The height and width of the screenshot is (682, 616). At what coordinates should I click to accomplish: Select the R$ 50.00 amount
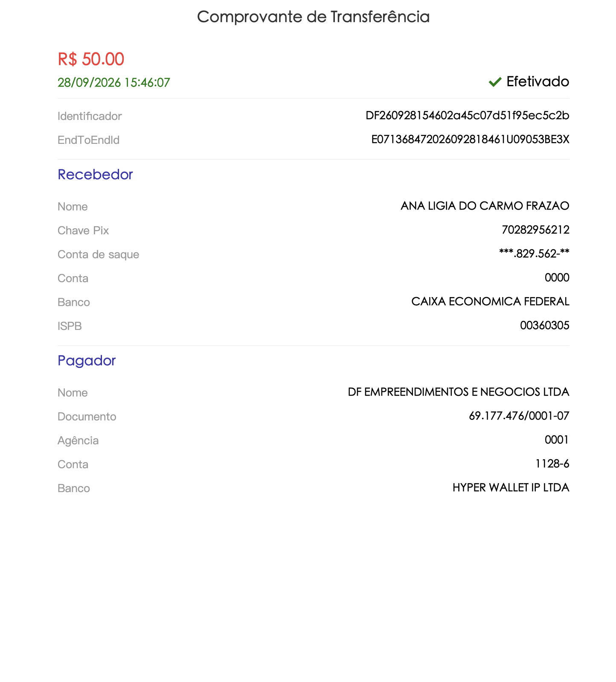click(91, 59)
